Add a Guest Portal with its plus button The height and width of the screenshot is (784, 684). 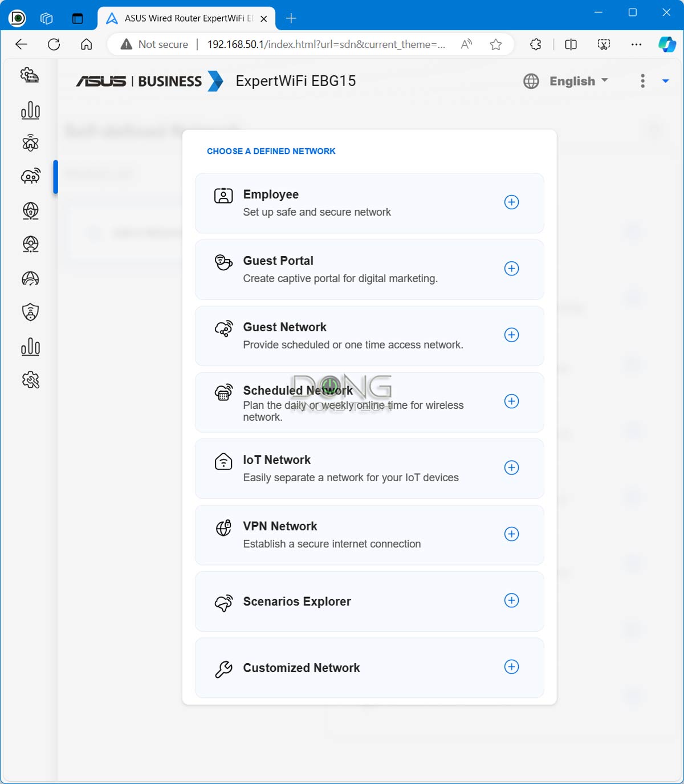[x=512, y=269]
